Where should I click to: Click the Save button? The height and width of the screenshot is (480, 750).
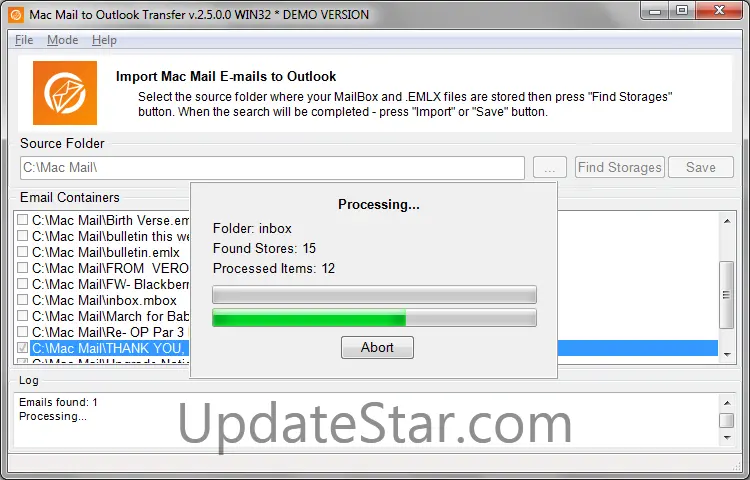coord(701,167)
